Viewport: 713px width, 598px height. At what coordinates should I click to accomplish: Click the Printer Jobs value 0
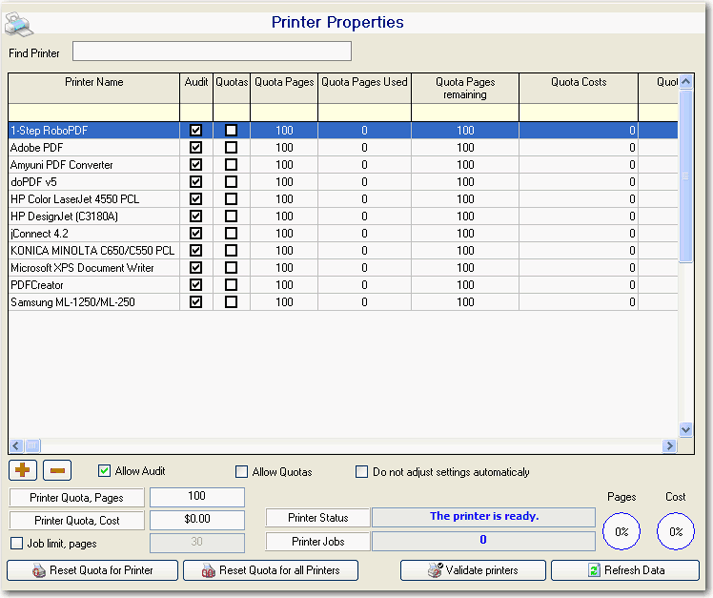point(483,540)
